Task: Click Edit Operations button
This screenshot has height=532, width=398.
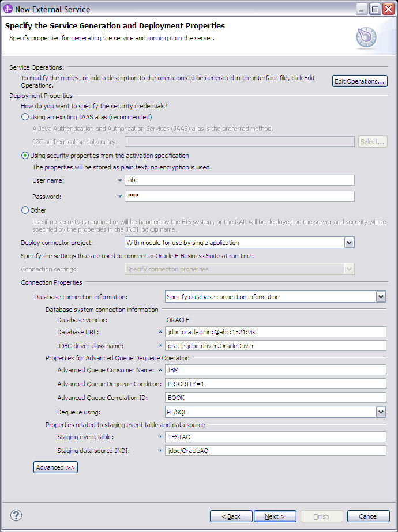Action: coord(359,81)
